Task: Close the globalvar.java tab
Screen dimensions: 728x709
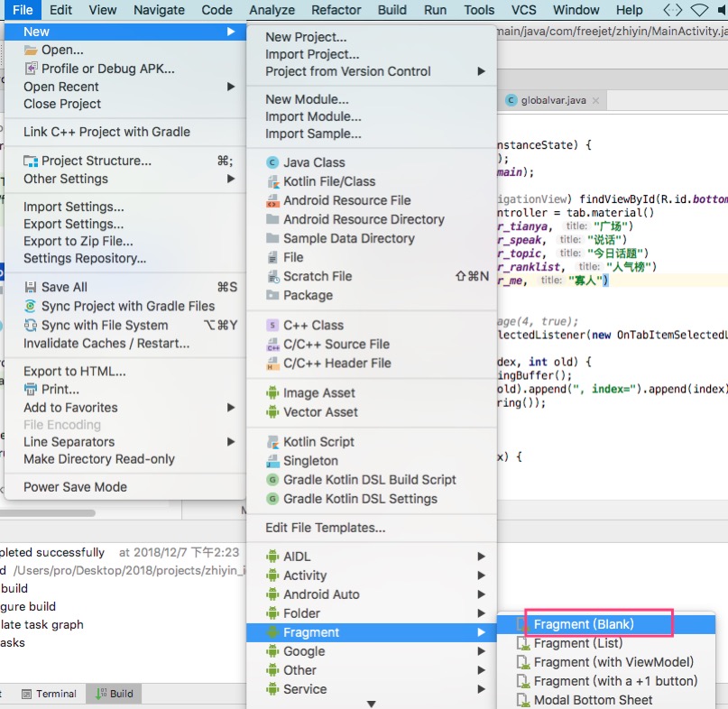Action: point(595,100)
